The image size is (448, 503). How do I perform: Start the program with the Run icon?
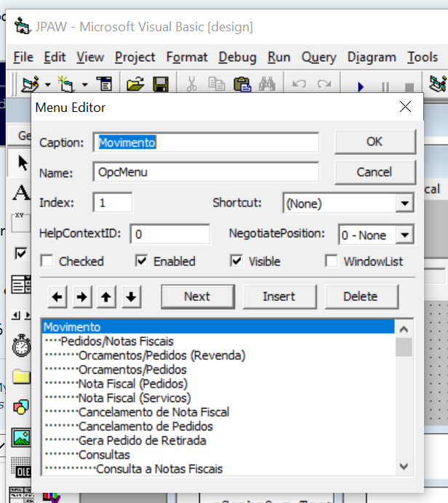(x=361, y=86)
